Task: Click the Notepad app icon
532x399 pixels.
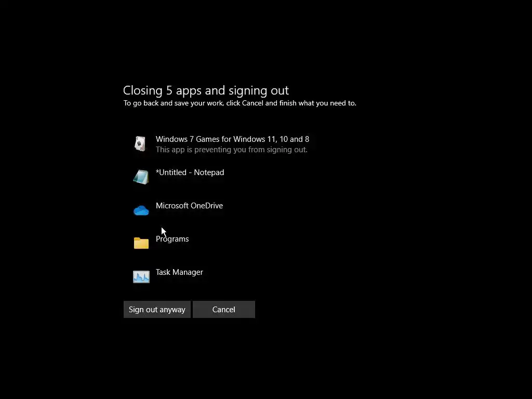Action: coord(141,177)
